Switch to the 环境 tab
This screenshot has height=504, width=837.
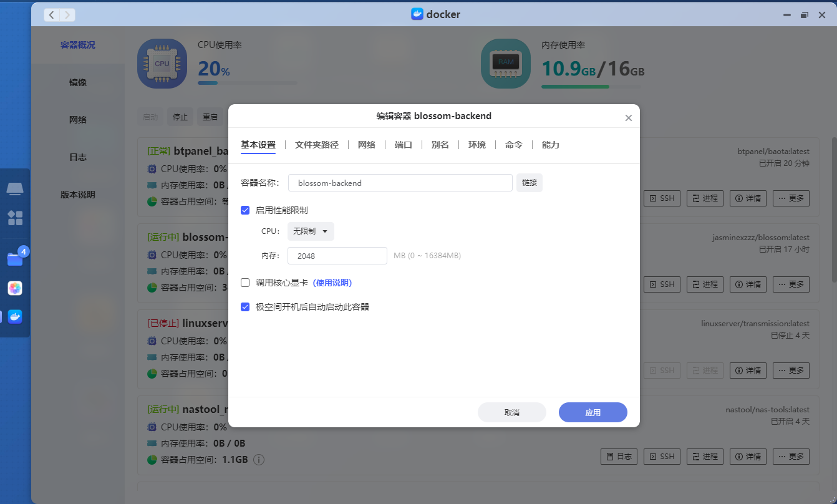click(x=477, y=145)
